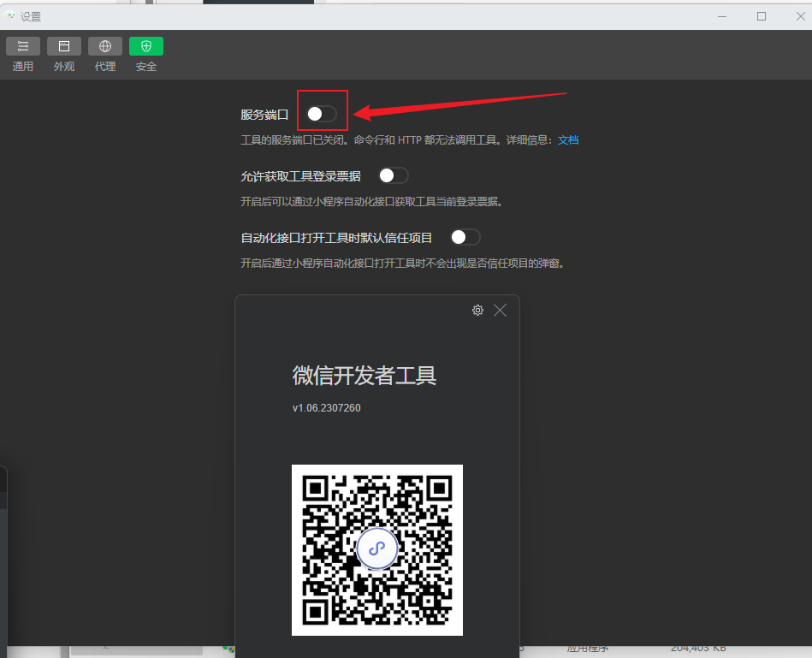Open the 文档 documentation link
This screenshot has height=658, width=812.
(567, 139)
